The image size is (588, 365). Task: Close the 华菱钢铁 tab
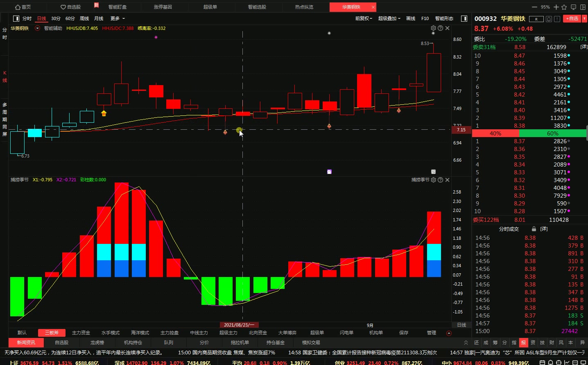[373, 7]
